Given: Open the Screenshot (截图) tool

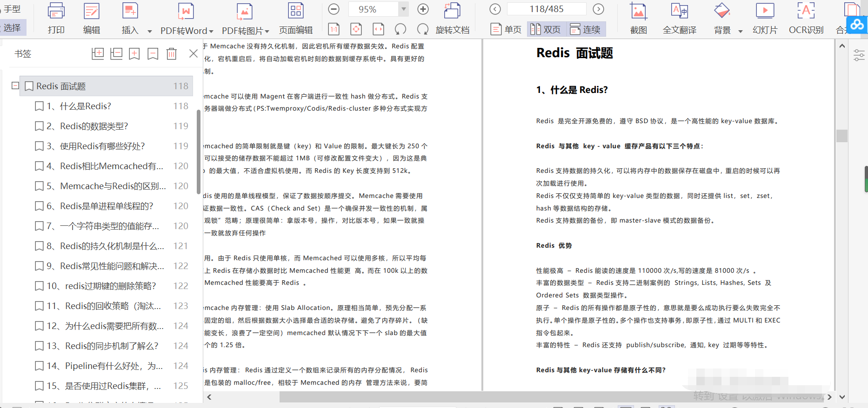Looking at the screenshot, I should click(639, 19).
